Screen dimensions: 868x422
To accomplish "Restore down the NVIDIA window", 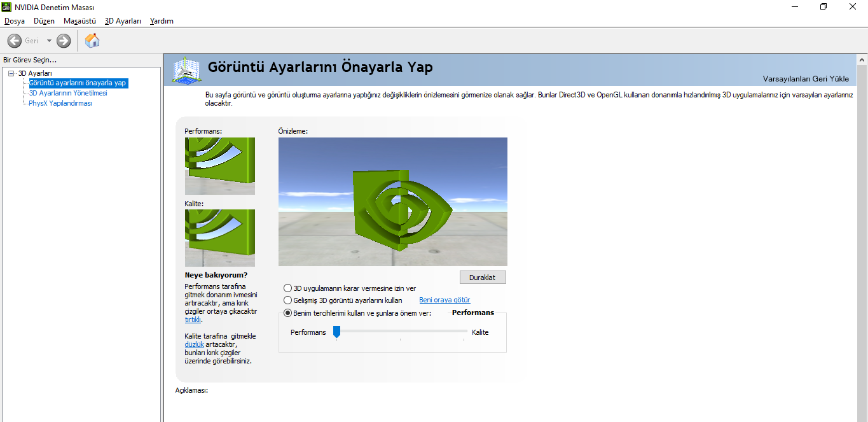I will point(823,7).
